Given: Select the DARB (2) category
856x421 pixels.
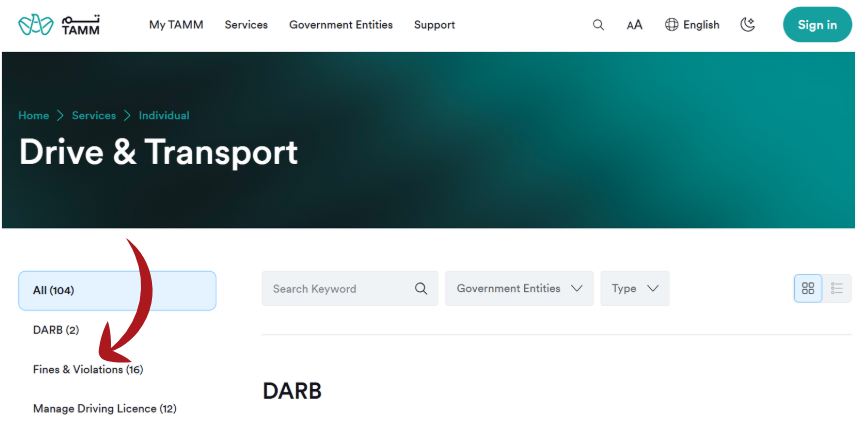Looking at the screenshot, I should click(x=56, y=330).
